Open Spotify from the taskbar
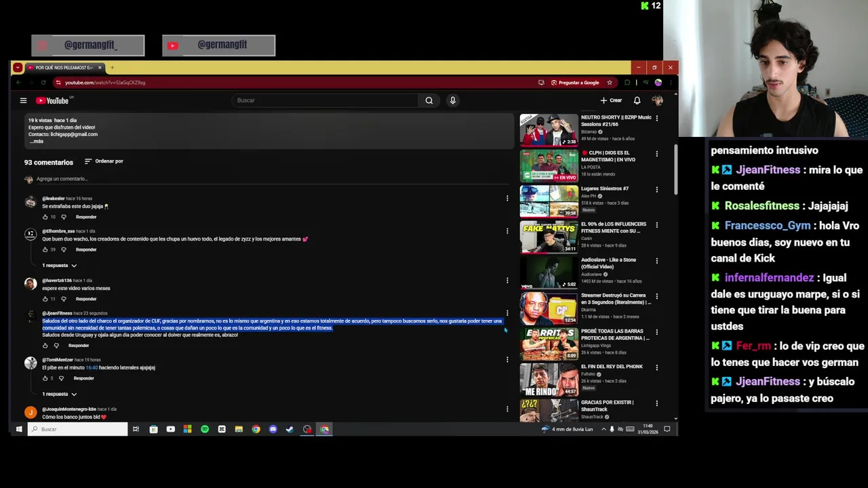 205,429
